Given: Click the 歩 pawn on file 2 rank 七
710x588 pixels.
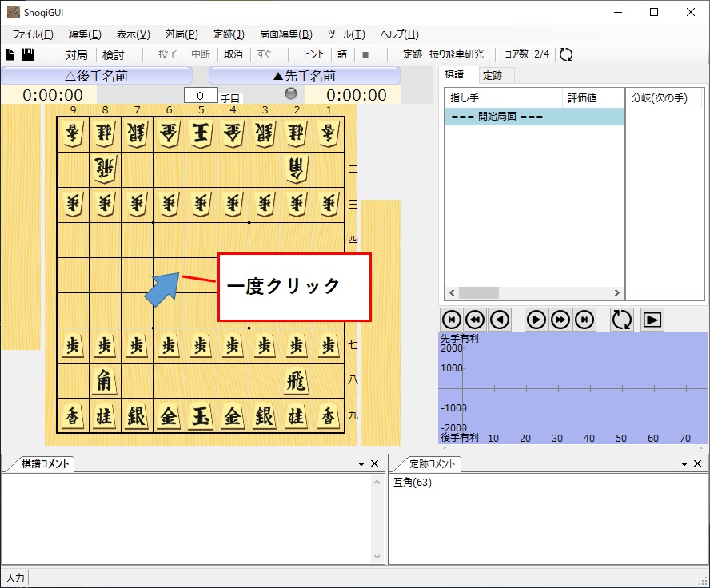Looking at the screenshot, I should coord(297,346).
